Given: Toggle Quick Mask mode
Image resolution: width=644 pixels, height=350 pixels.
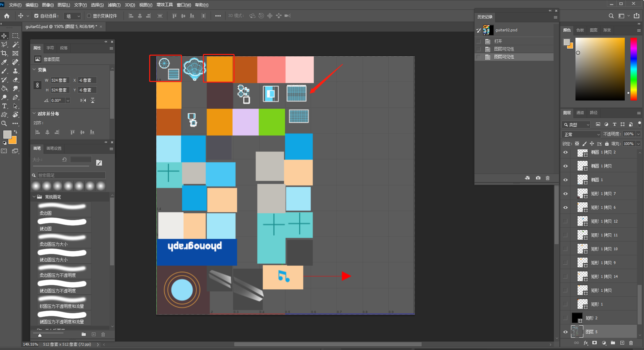Looking at the screenshot, I should coord(4,151).
